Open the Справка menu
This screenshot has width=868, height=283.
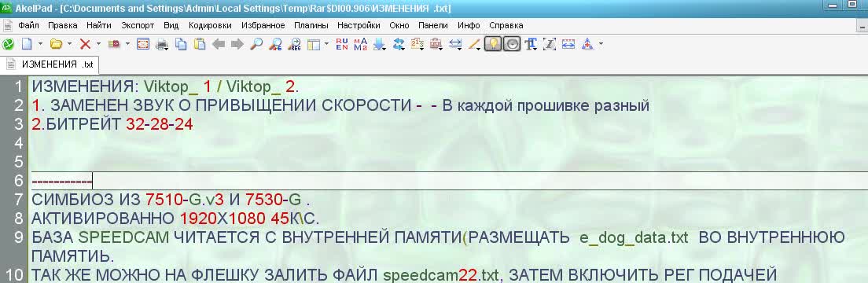[x=506, y=25]
